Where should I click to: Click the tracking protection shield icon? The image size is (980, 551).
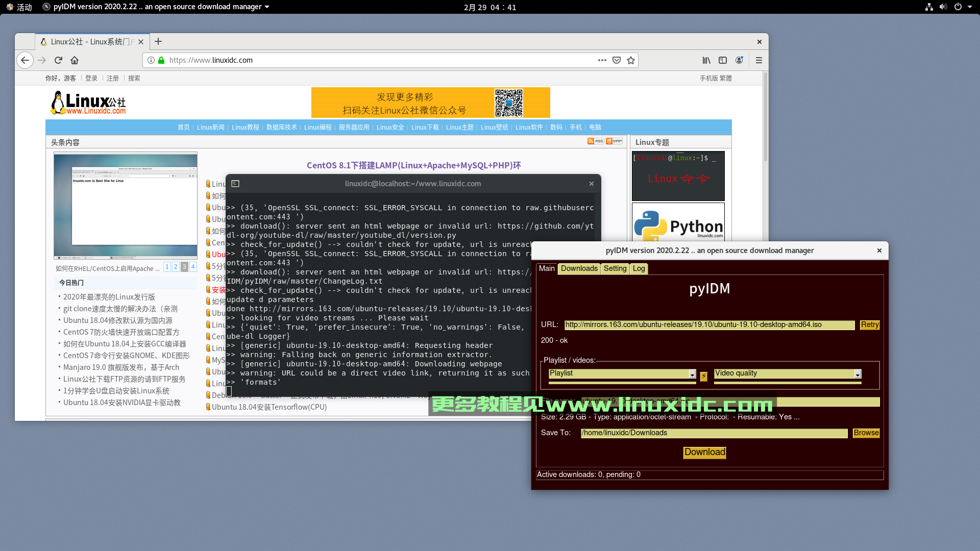(617, 60)
